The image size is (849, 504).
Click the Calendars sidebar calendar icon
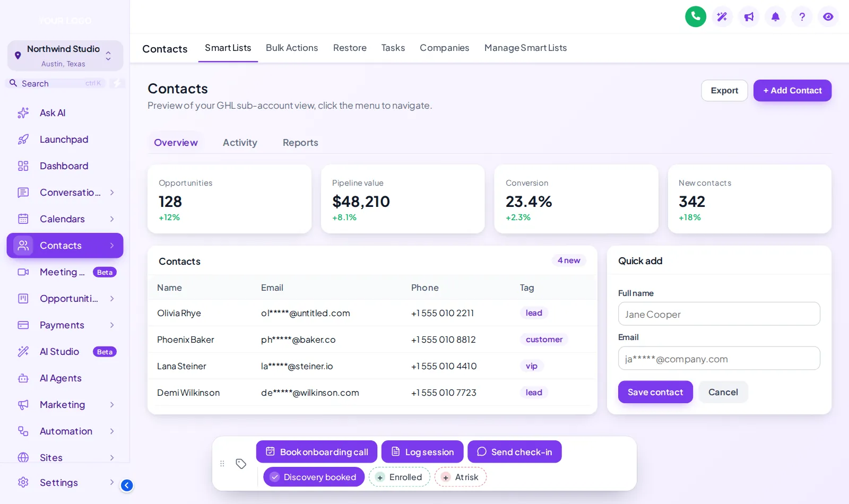pos(23,219)
